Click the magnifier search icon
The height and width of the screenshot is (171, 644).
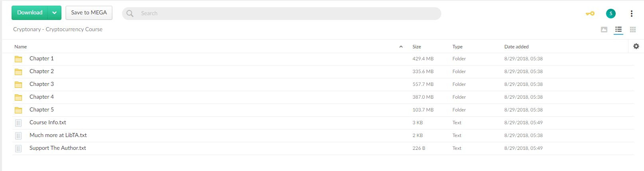coord(130,14)
